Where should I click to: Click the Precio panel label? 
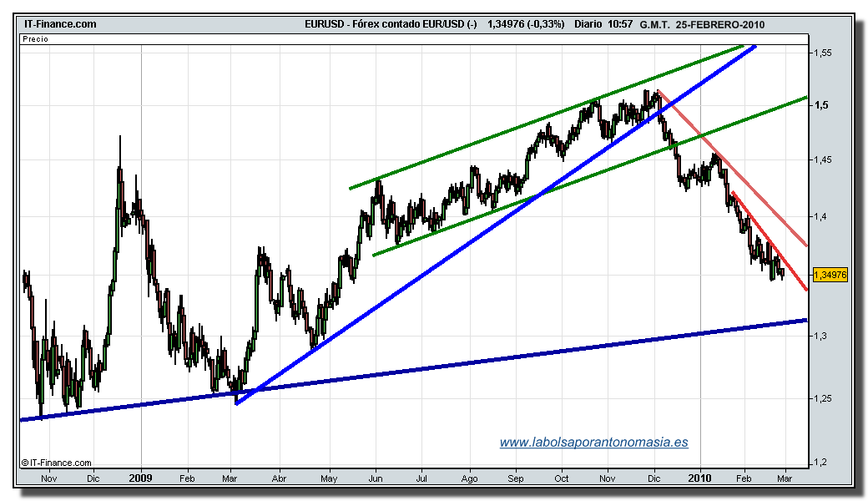[35, 39]
